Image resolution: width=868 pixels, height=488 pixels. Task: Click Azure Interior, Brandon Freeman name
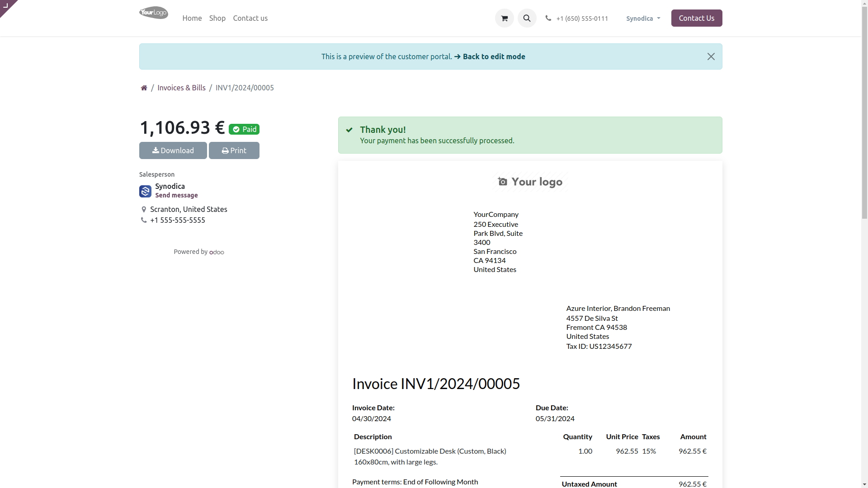tap(618, 308)
